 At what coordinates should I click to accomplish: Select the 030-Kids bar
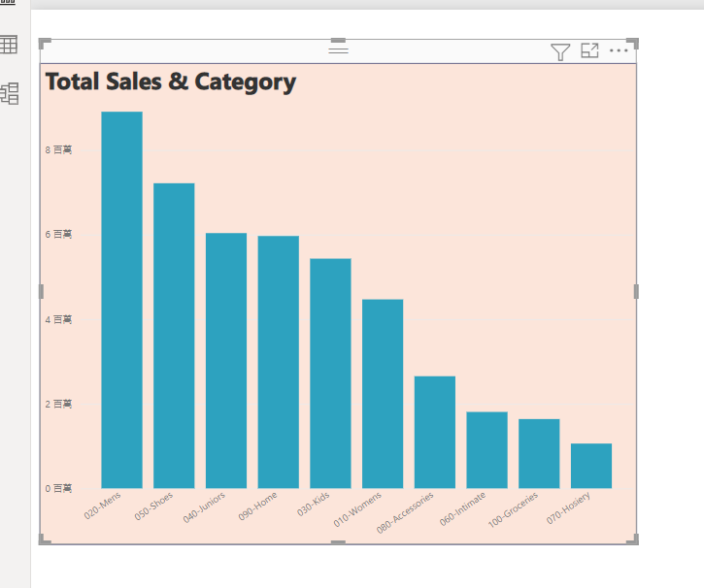(330, 374)
